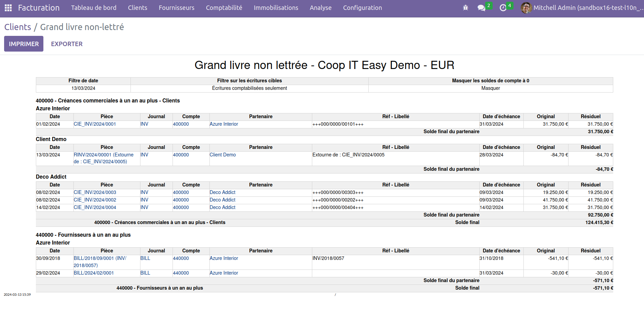Open piece CIE_INV/2024/0004
The height and width of the screenshot is (319, 644).
[x=95, y=207]
